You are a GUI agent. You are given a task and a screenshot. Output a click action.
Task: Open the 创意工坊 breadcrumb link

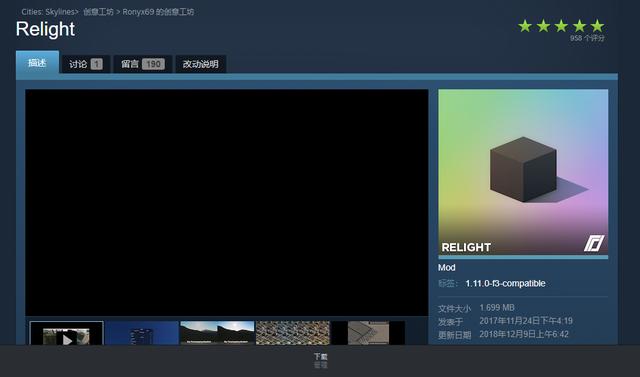coord(98,12)
